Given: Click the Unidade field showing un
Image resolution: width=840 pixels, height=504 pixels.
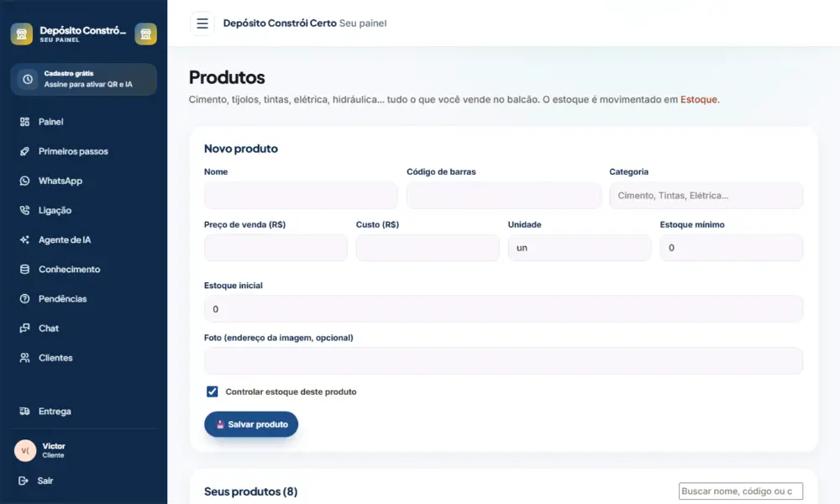Looking at the screenshot, I should (580, 248).
